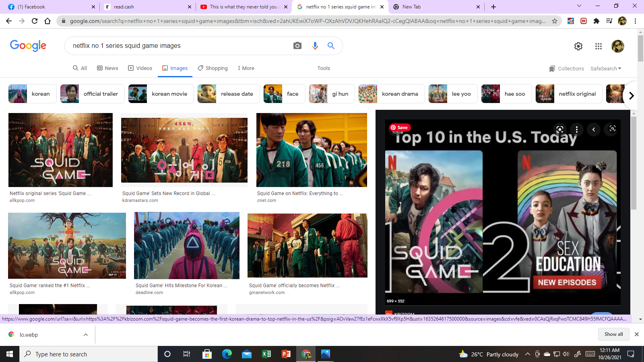Switch to the YouTube browser tab
Screen dimensions: 644x362
coord(244,7)
